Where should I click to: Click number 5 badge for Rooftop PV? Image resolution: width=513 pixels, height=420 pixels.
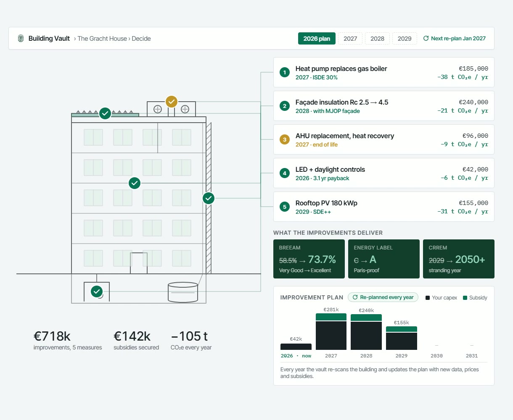(285, 207)
